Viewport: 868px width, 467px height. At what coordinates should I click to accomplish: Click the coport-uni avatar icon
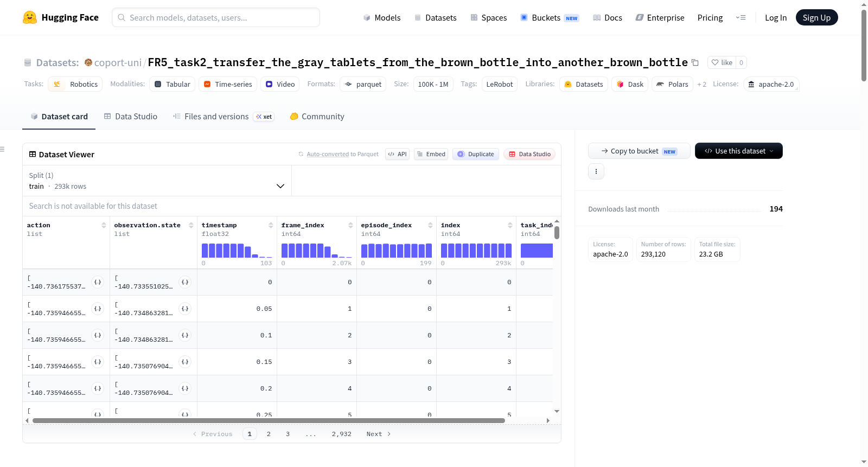[88, 62]
